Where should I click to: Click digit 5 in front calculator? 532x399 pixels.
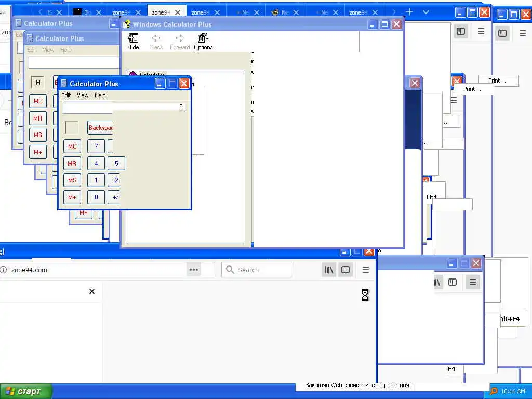click(116, 164)
